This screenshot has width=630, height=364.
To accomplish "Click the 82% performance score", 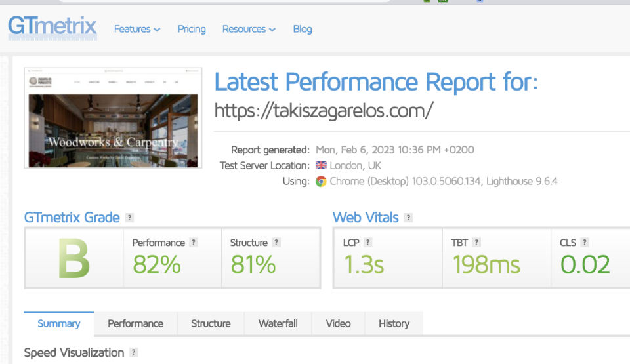I will (x=157, y=265).
